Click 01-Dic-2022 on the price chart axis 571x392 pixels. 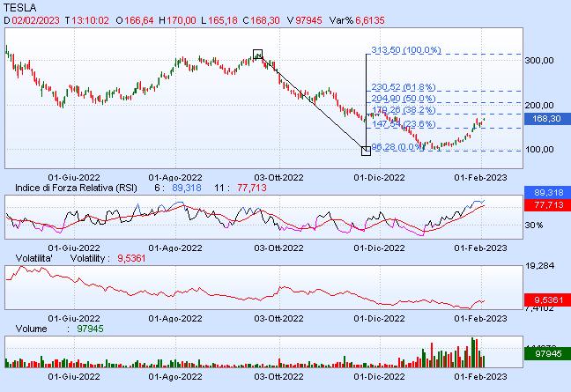click(379, 178)
